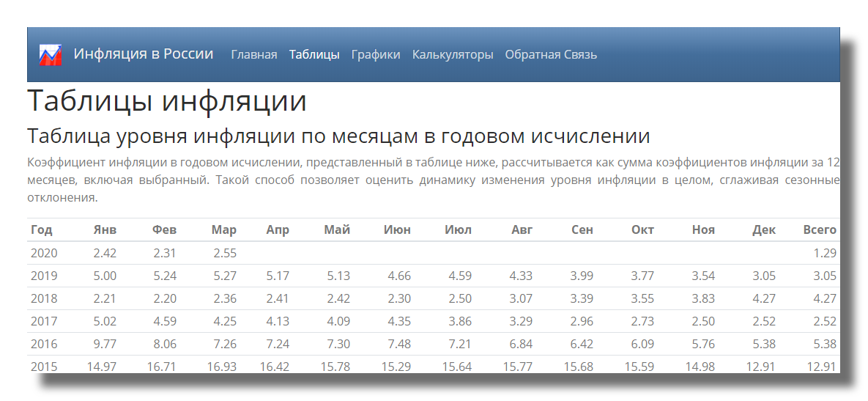Click the 4.66 June 2019 value
This screenshot has width=868, height=401.
(x=399, y=276)
